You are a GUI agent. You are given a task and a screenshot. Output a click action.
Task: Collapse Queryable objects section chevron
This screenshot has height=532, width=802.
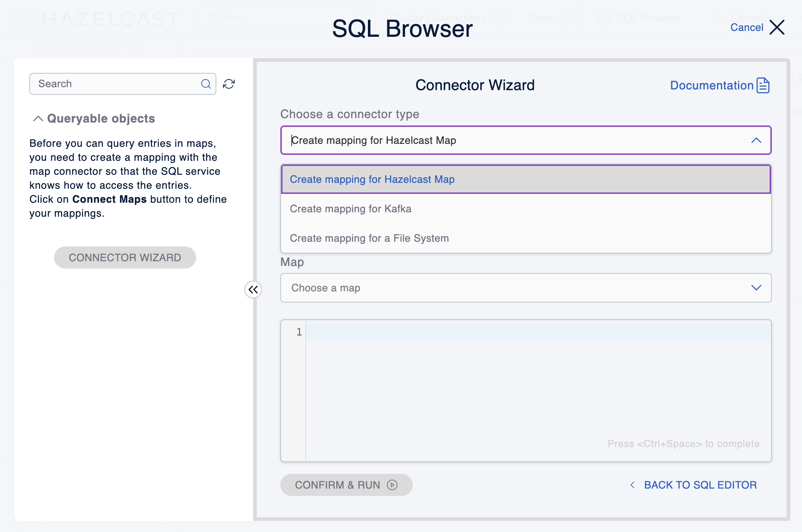coord(38,118)
